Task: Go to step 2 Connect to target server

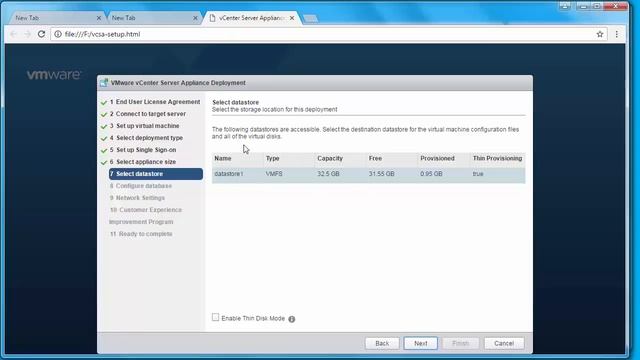Action: 147,114
